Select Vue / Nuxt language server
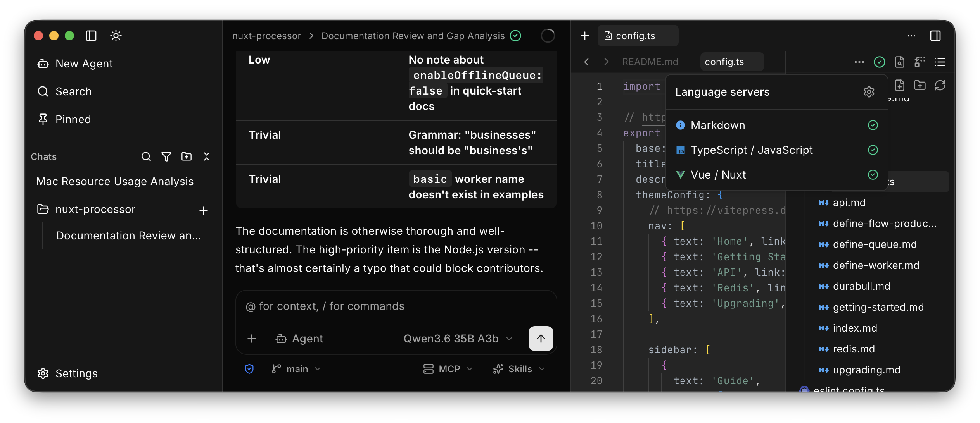980x423 pixels. pos(777,175)
